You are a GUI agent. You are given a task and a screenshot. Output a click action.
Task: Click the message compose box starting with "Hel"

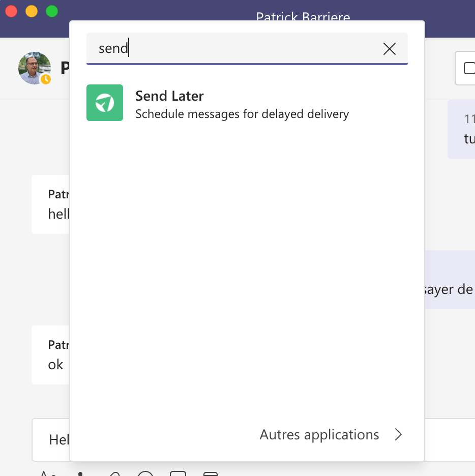pyautogui.click(x=51, y=439)
